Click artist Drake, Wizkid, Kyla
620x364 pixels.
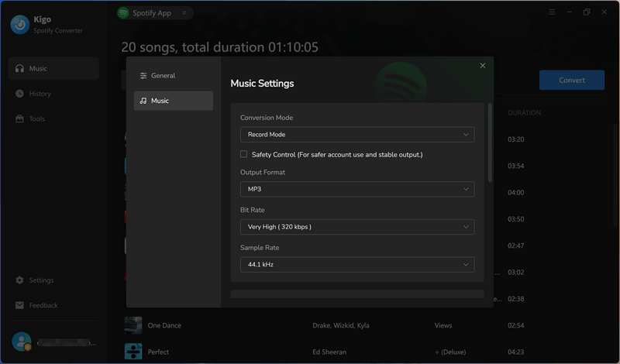pos(341,325)
